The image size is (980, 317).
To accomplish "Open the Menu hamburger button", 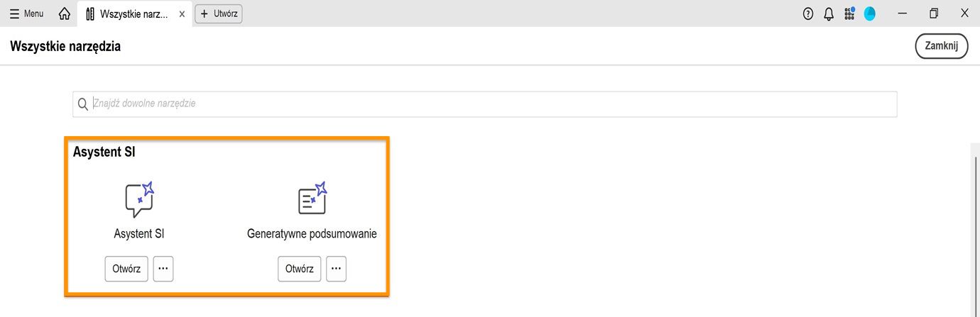I will click(x=26, y=13).
